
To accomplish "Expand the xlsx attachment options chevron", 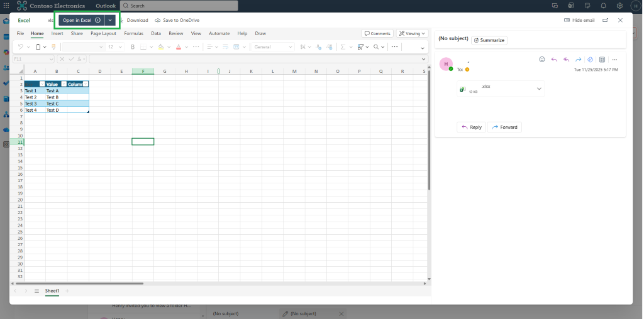I will tap(539, 89).
